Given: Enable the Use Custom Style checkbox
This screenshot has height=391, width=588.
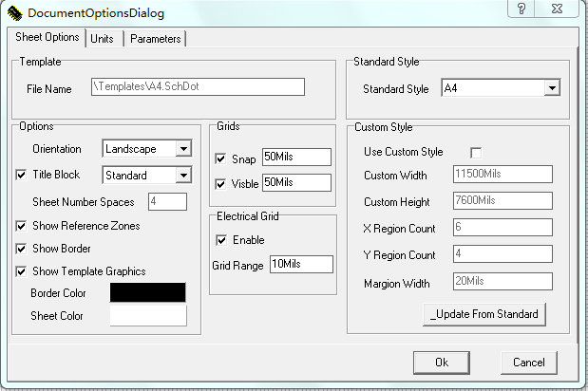Looking at the screenshot, I should point(476,152).
